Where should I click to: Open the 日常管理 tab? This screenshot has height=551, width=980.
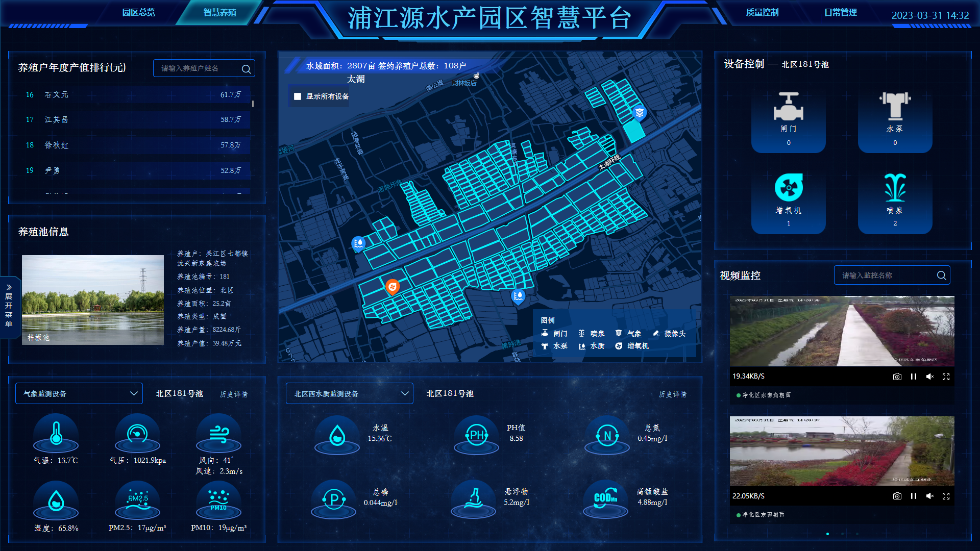pyautogui.click(x=840, y=12)
